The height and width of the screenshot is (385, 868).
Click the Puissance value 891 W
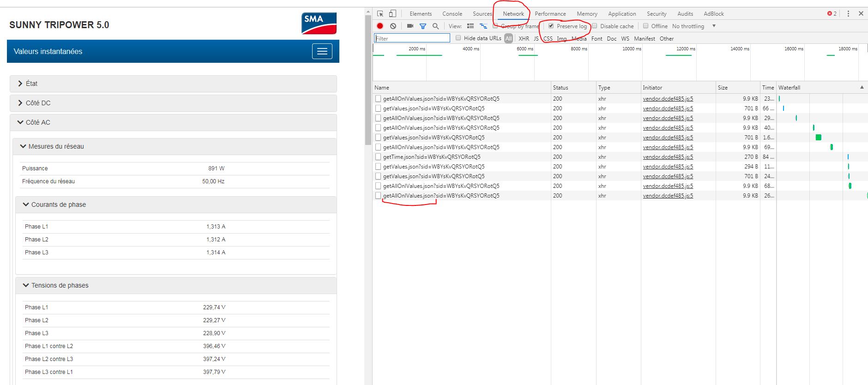pos(216,168)
